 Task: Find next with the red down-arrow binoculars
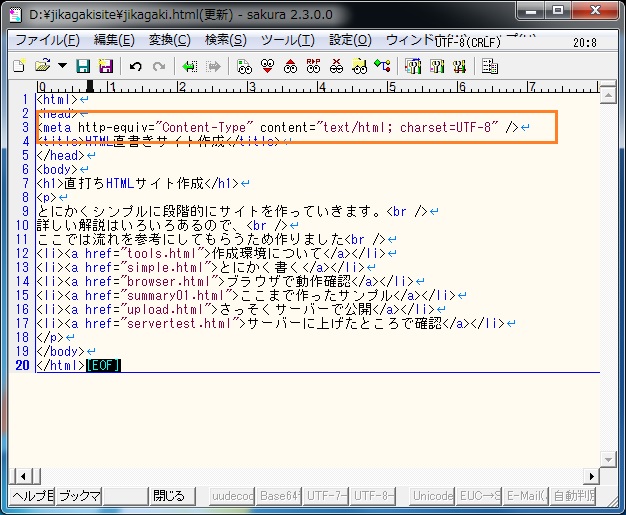pyautogui.click(x=267, y=66)
